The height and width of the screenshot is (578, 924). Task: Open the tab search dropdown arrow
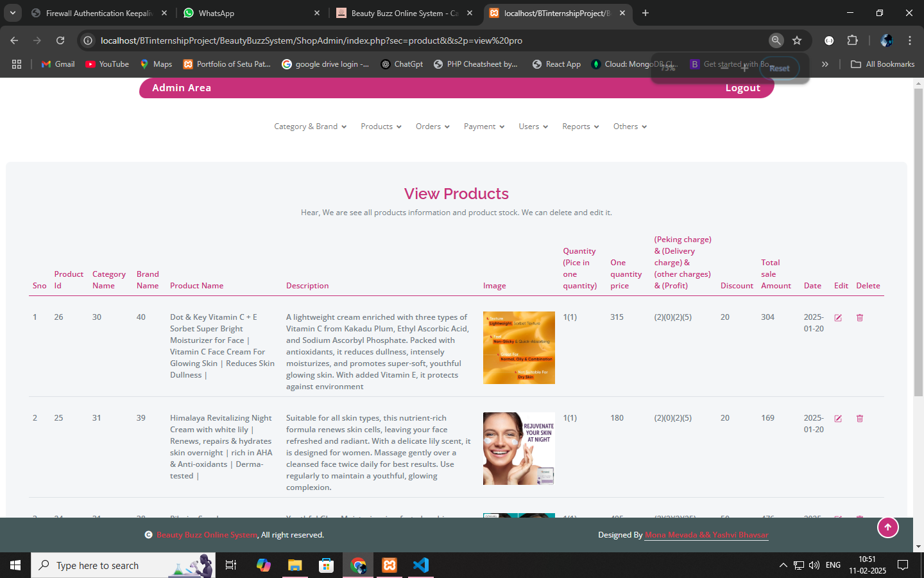point(13,13)
